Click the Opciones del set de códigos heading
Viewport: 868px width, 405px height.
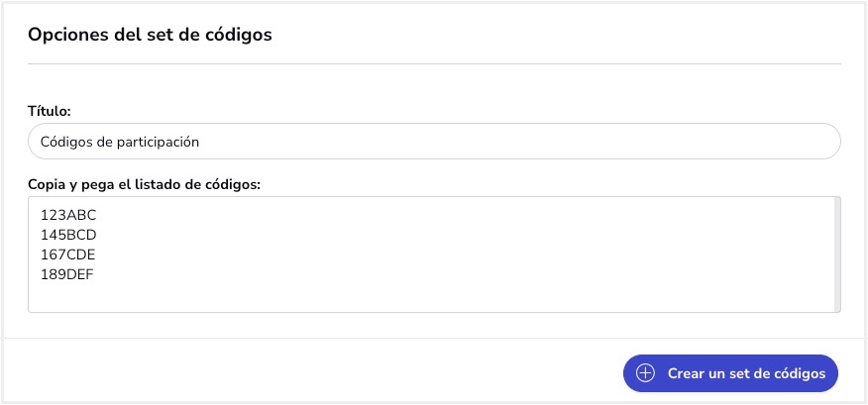point(150,35)
